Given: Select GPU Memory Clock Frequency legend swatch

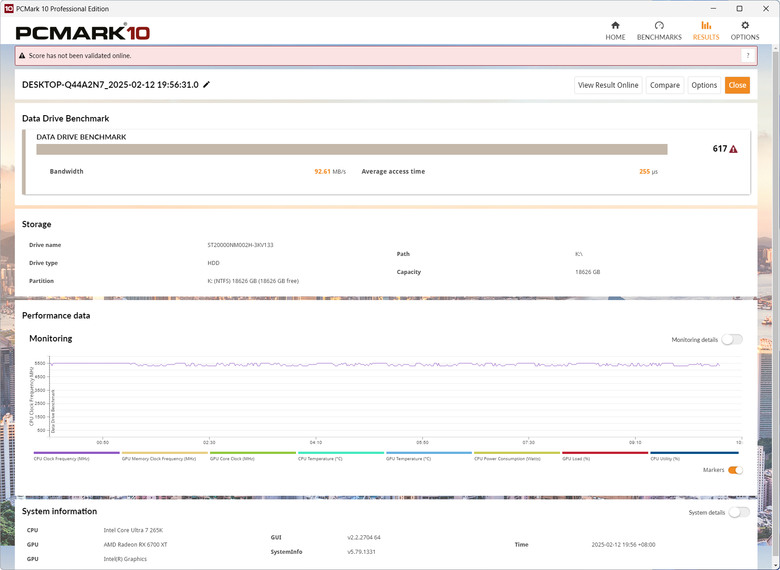Looking at the screenshot, I should pos(165,453).
